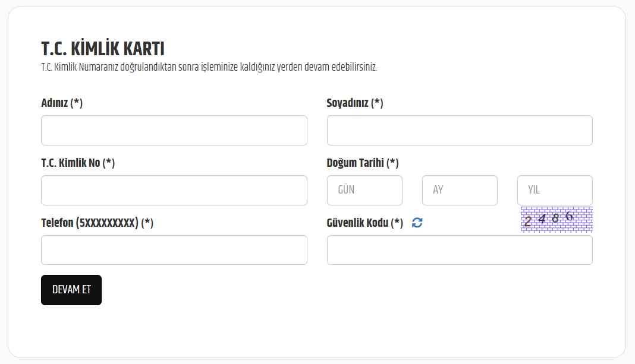The height and width of the screenshot is (364, 635).
Task: Focus the Adınız input field
Action: [174, 131]
